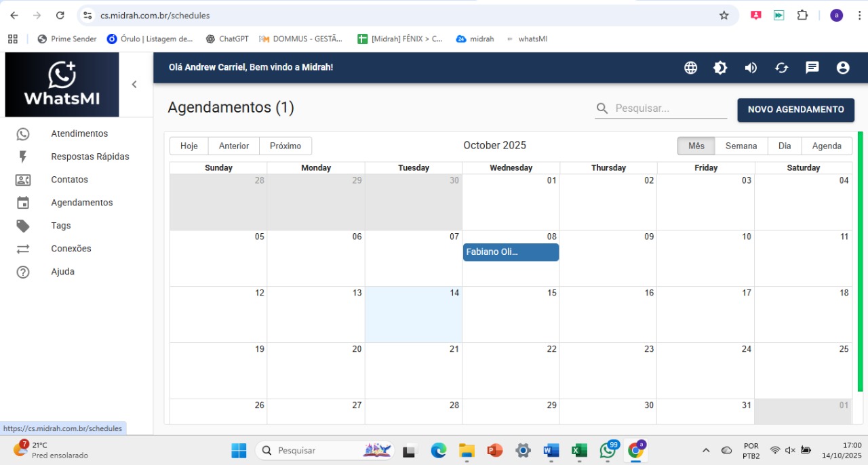Open the language globe icon
Screen dimensions: 868x465
(690, 68)
